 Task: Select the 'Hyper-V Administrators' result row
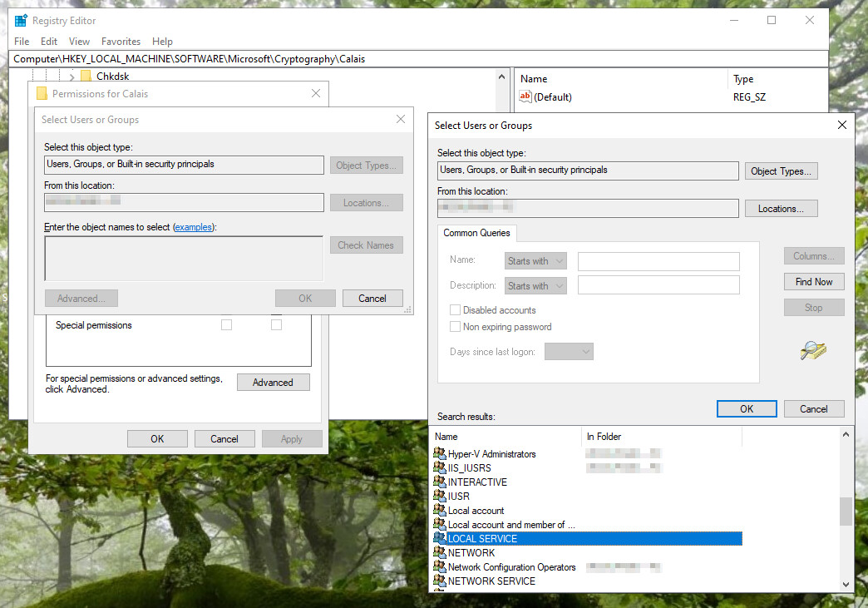pyautogui.click(x=587, y=453)
